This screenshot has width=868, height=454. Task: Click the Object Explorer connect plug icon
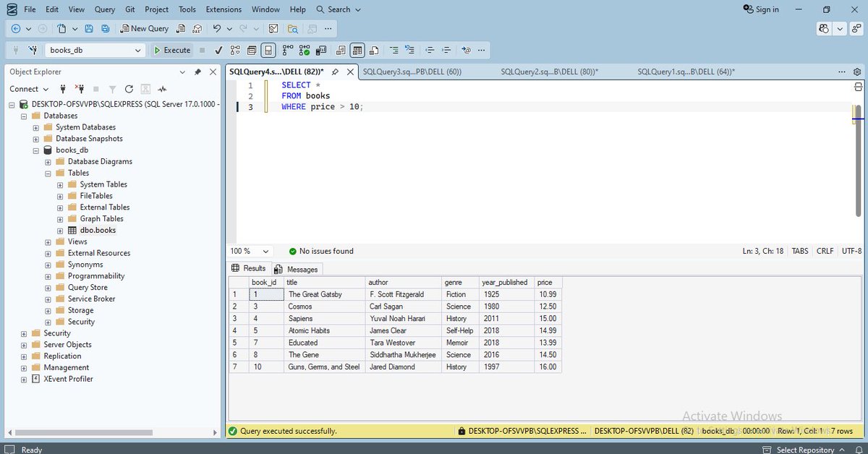pos(63,89)
